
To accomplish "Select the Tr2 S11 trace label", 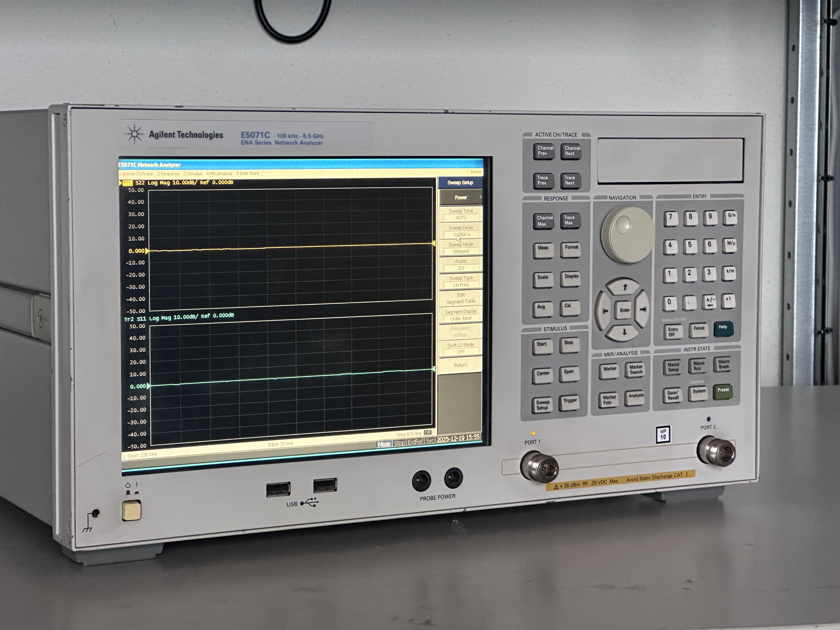I will (135, 319).
